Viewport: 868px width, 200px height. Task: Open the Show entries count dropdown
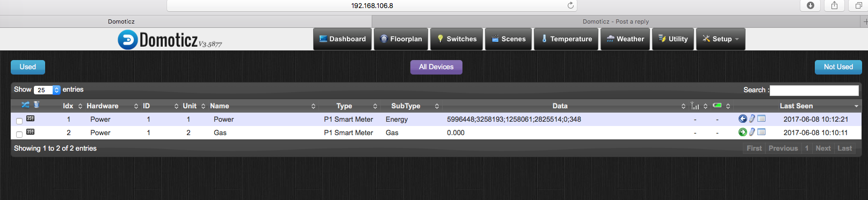(47, 90)
